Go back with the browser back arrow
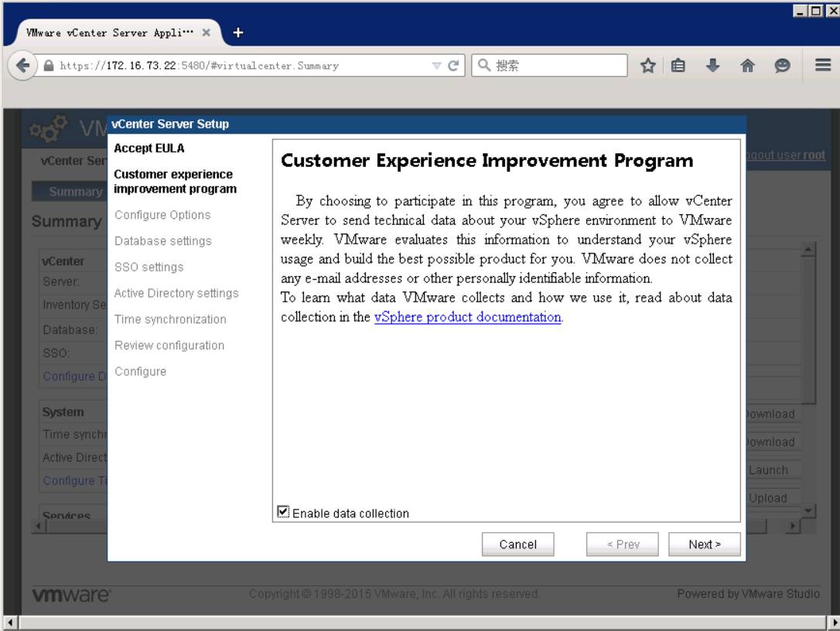 point(22,66)
